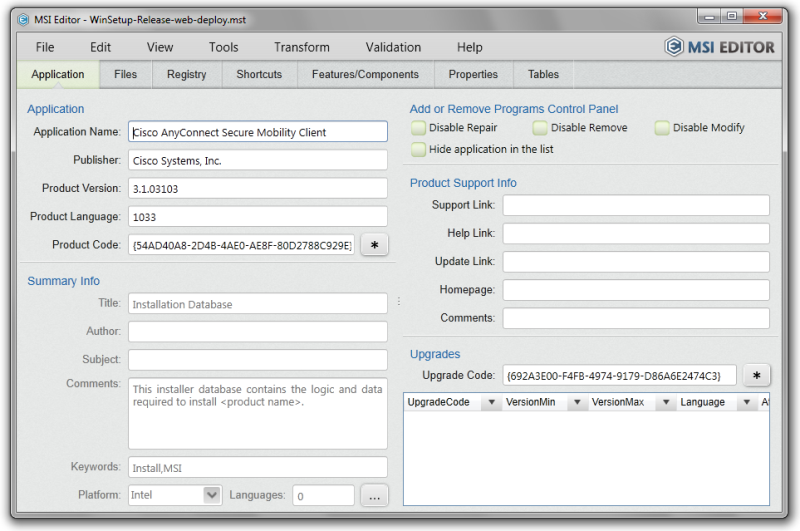This screenshot has width=800, height=531.
Task: Click the Help Link field
Action: coord(636,234)
